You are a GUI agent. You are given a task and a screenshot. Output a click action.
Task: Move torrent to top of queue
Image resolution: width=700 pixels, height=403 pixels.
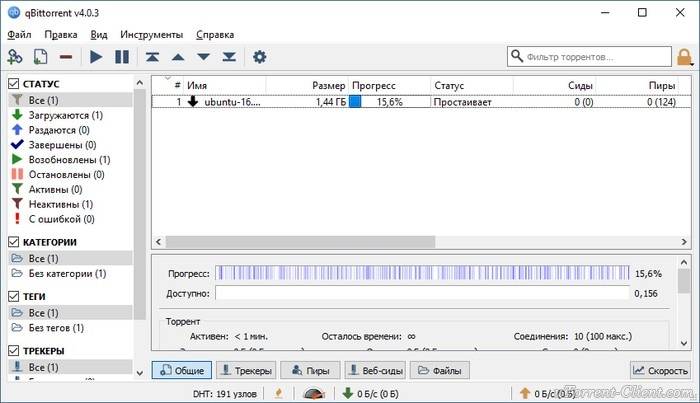coord(152,57)
